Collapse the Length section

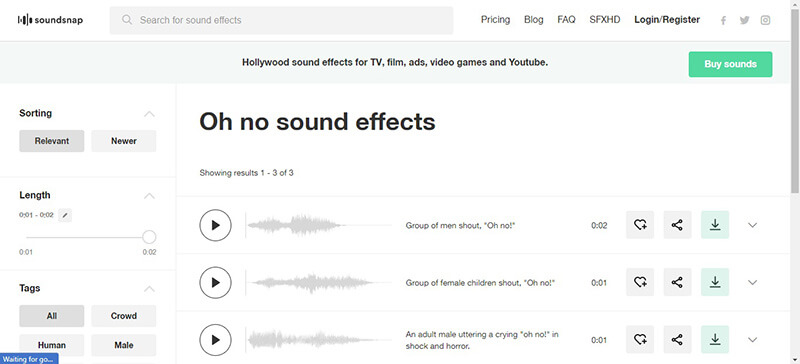[x=149, y=196]
